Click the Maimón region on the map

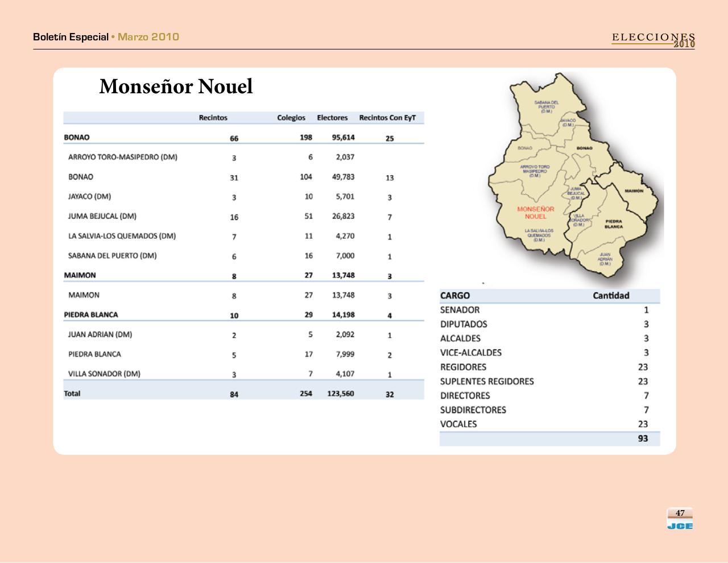point(633,191)
